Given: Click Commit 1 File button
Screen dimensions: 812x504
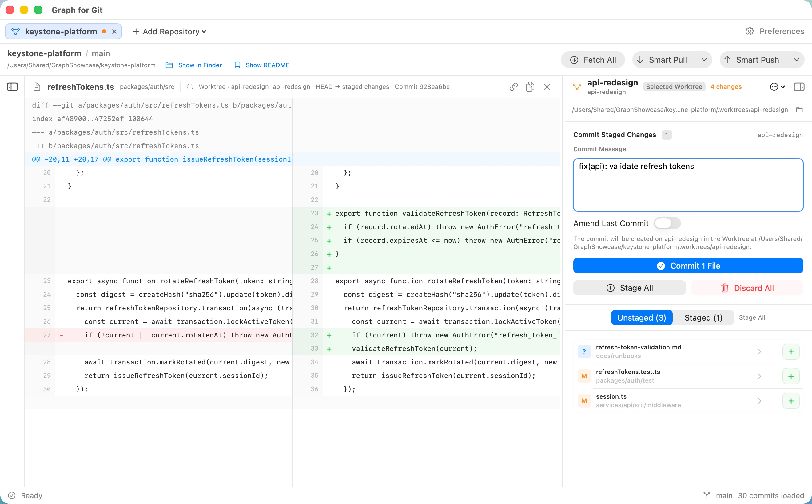Looking at the screenshot, I should click(688, 266).
